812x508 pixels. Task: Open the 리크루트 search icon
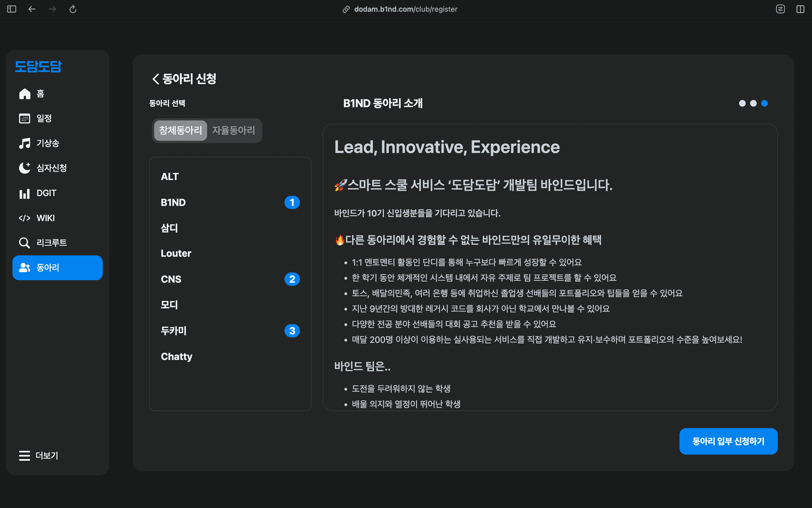click(25, 243)
